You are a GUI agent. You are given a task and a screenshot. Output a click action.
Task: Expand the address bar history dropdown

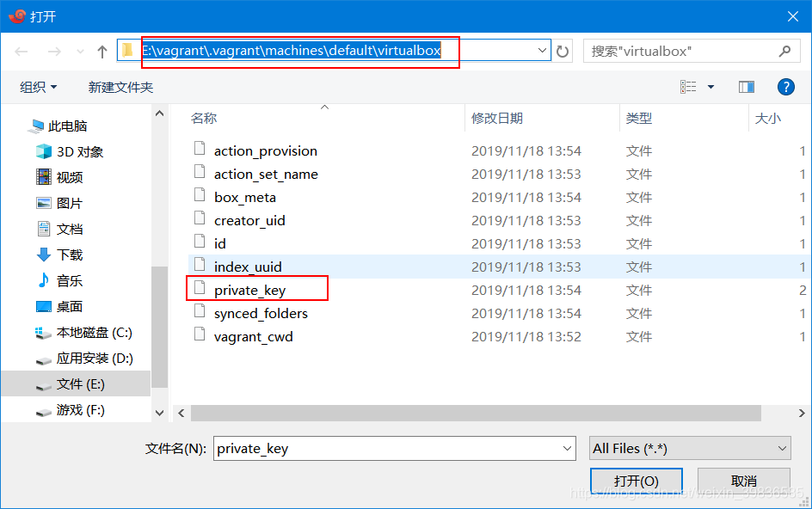pyautogui.click(x=542, y=50)
